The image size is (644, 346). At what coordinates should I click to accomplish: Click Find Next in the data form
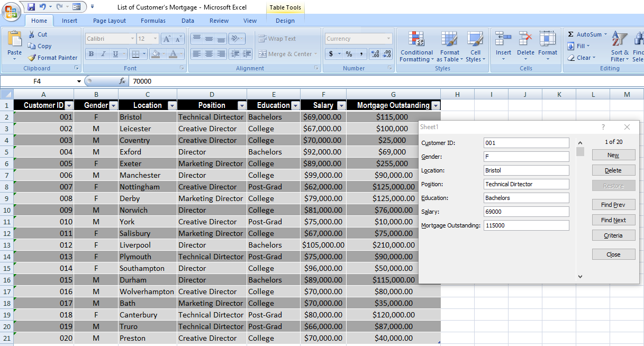point(613,220)
